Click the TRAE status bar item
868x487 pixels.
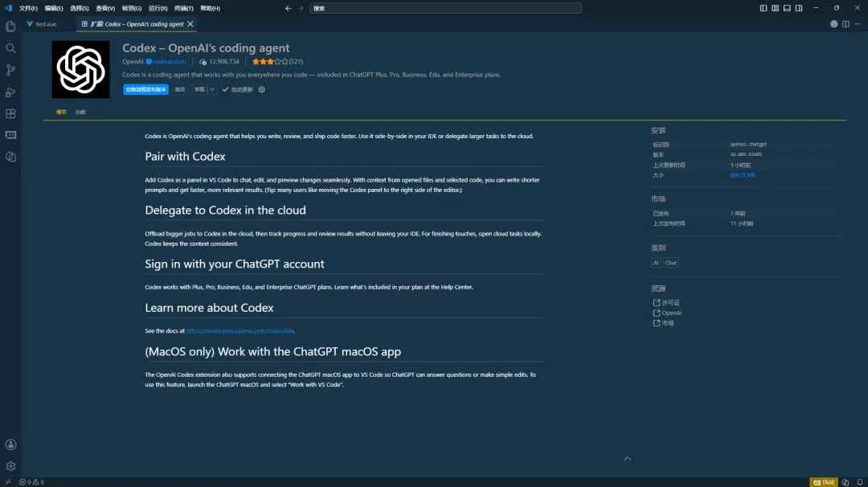(825, 482)
